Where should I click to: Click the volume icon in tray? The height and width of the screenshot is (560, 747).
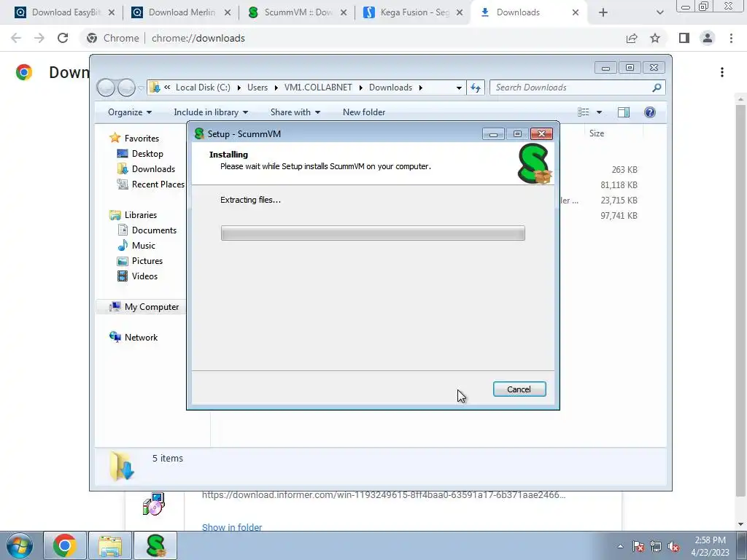(x=673, y=546)
